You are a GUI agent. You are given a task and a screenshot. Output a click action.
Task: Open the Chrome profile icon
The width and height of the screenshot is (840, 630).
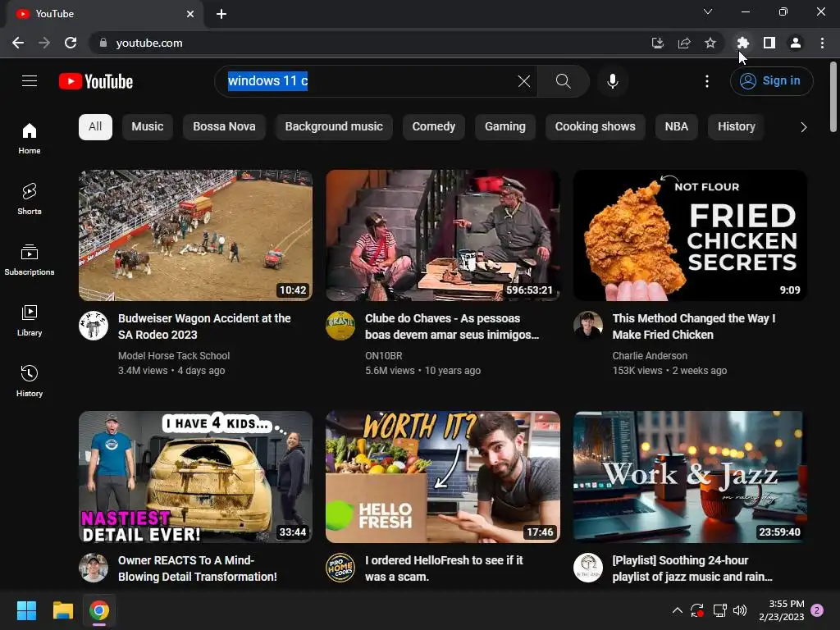(x=796, y=43)
